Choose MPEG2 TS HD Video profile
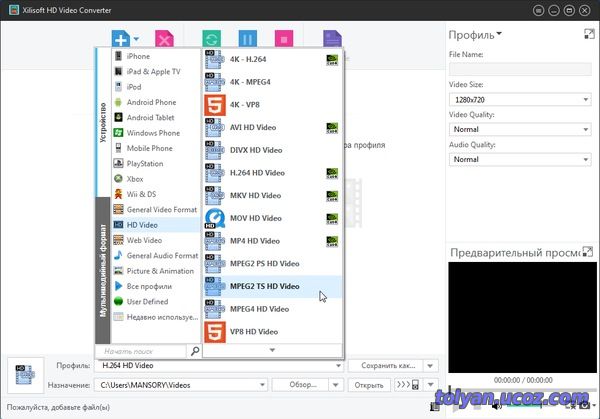Viewport: 600px width, 419px height. (272, 286)
